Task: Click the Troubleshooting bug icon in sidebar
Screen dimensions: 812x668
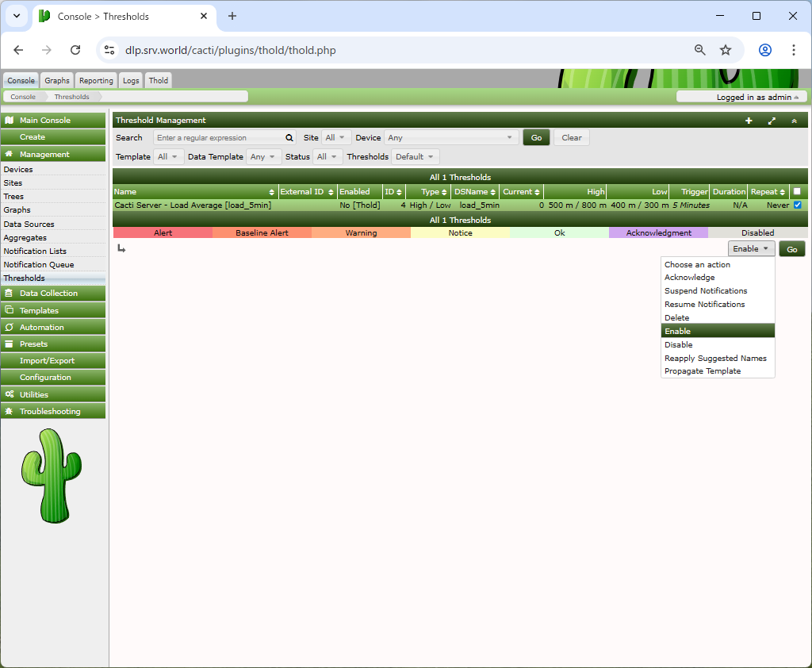Action: [x=10, y=412]
